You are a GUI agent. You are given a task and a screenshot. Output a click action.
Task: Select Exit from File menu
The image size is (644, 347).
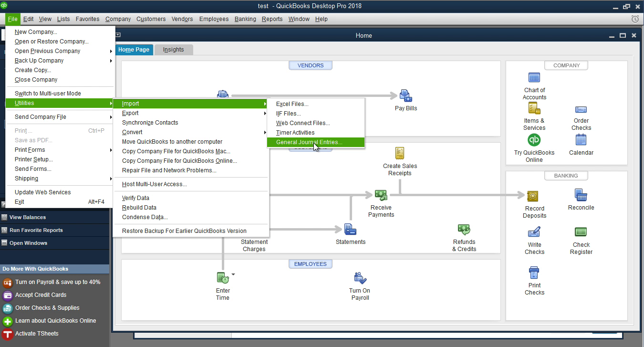60,202
